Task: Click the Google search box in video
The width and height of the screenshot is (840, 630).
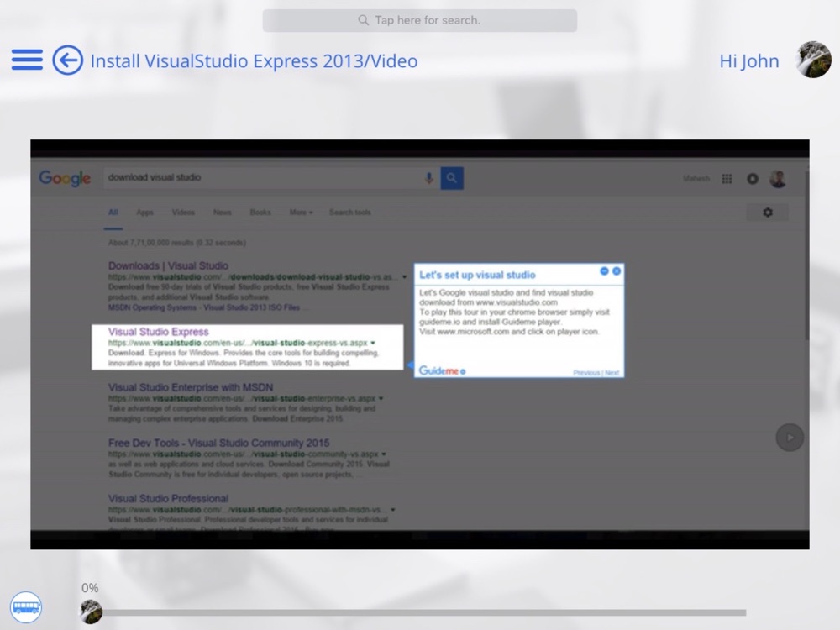Action: pos(270,178)
